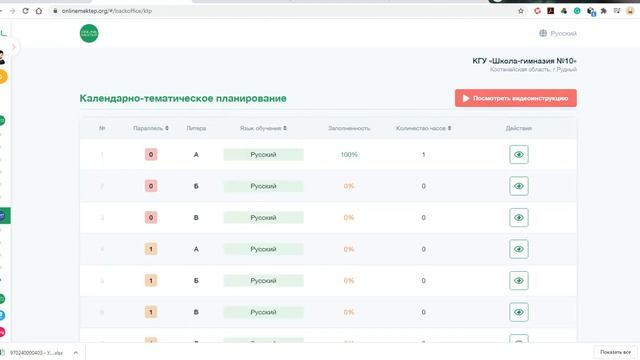Screen dimensions: 640x360
Task: Click the Online Mektep green logo
Action: point(89,33)
